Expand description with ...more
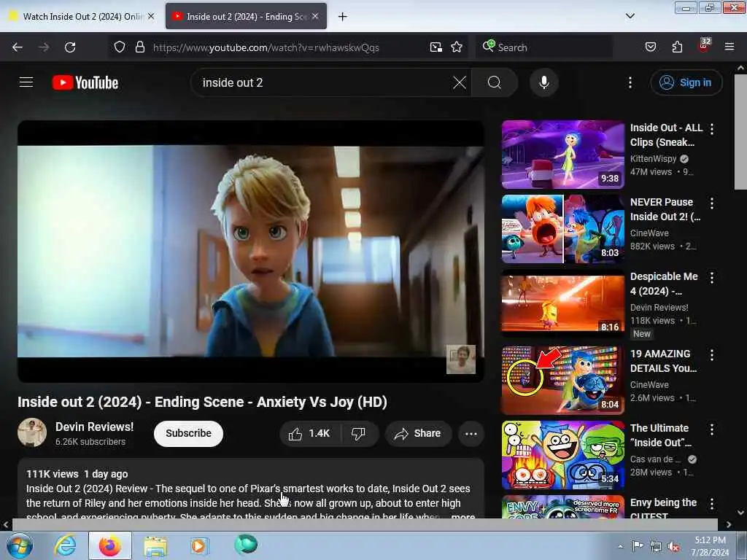The height and width of the screenshot is (560, 747). pos(462,516)
